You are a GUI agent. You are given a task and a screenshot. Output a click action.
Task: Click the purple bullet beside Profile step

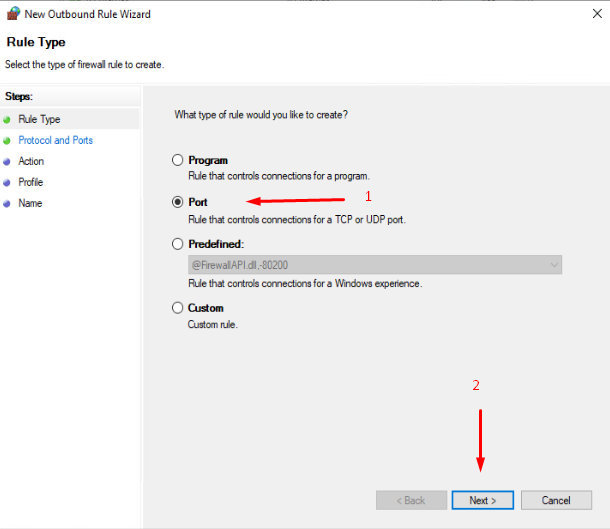(x=7, y=183)
